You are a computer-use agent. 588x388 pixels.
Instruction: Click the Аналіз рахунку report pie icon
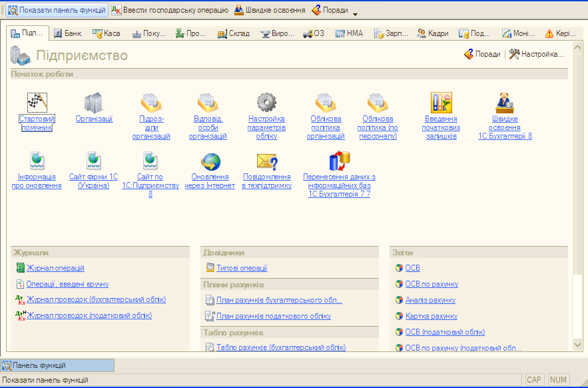point(400,300)
